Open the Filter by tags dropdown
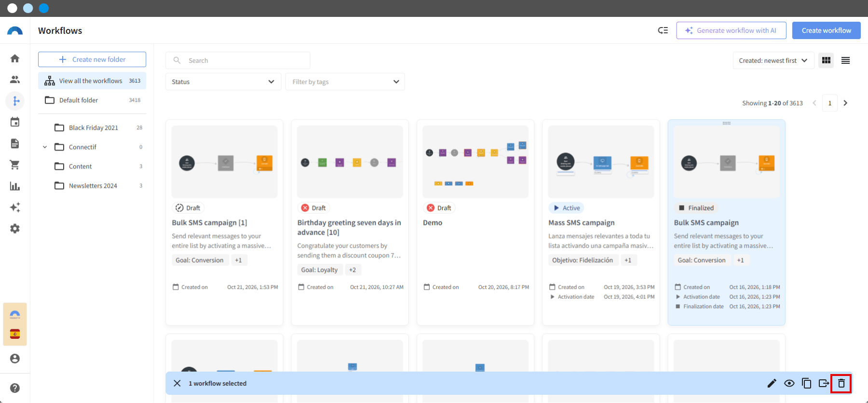This screenshot has width=868, height=403. click(x=345, y=82)
